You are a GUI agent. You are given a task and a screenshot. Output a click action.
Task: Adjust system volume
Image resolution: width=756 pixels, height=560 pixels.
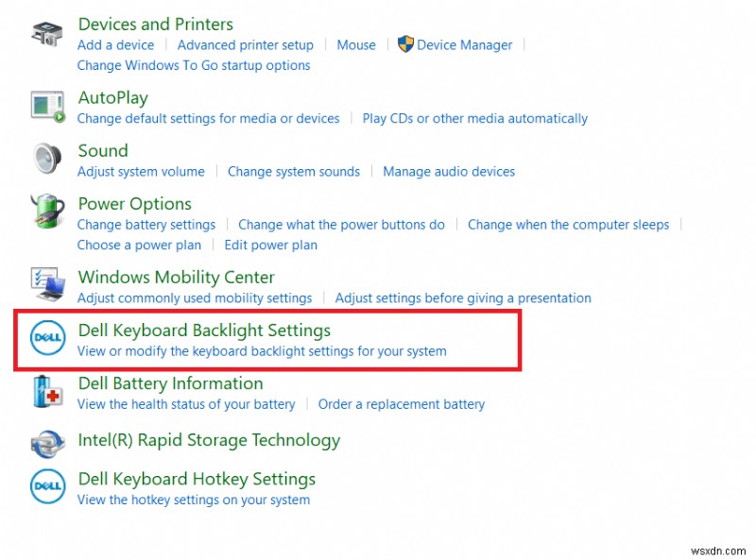tap(141, 171)
